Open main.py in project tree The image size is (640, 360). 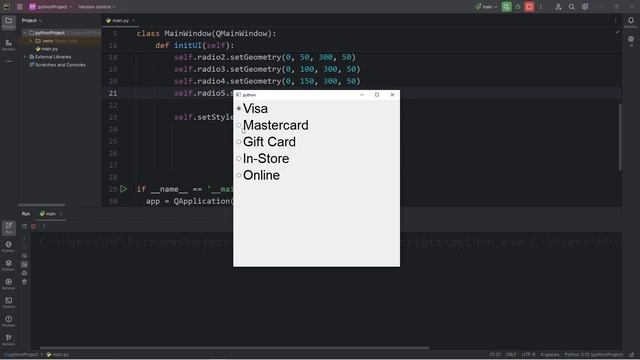(47, 49)
